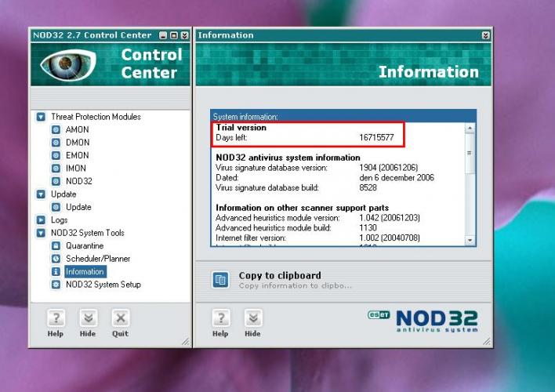Screen dimensions: 555x392
Task: Click the Copy to clipboard label
Action: [x=280, y=275]
